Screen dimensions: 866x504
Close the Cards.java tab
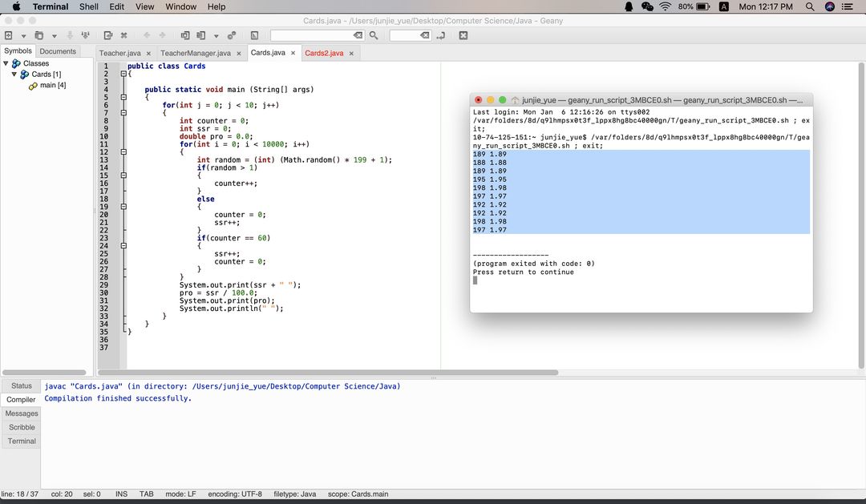point(293,53)
